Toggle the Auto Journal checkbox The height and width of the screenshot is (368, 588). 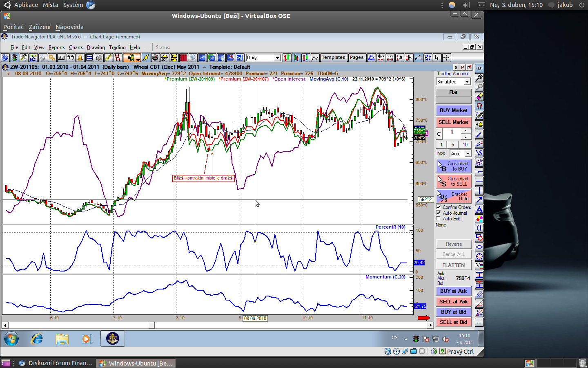[x=439, y=213]
